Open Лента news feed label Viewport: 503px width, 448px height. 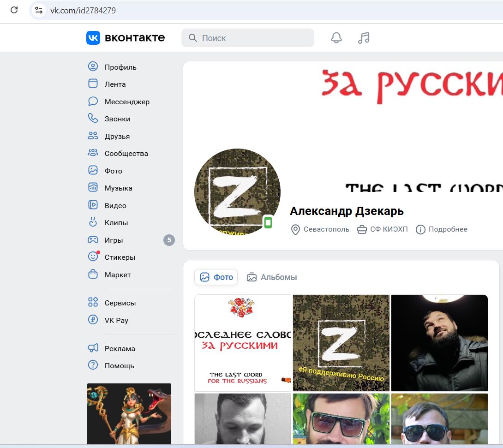tap(115, 84)
